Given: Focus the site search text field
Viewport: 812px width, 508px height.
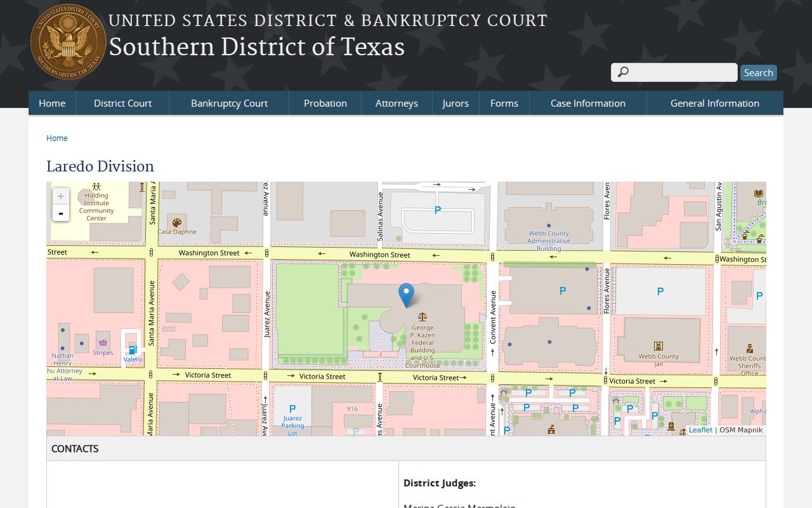Looking at the screenshot, I should [x=674, y=72].
